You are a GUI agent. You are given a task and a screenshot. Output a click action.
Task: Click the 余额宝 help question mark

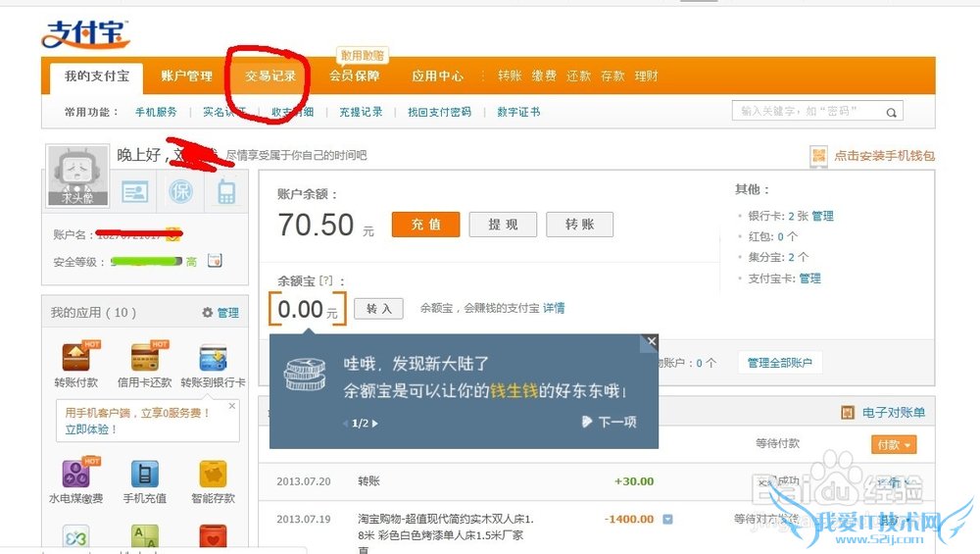click(x=325, y=280)
